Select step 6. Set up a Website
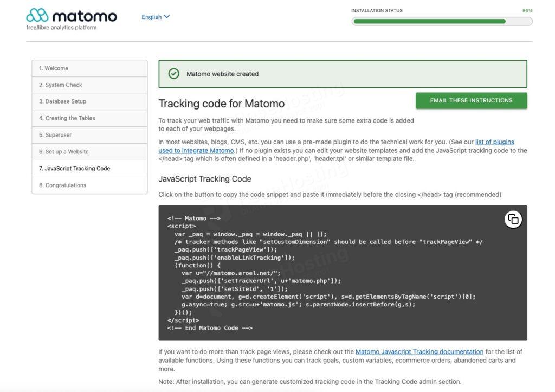 [x=89, y=152]
